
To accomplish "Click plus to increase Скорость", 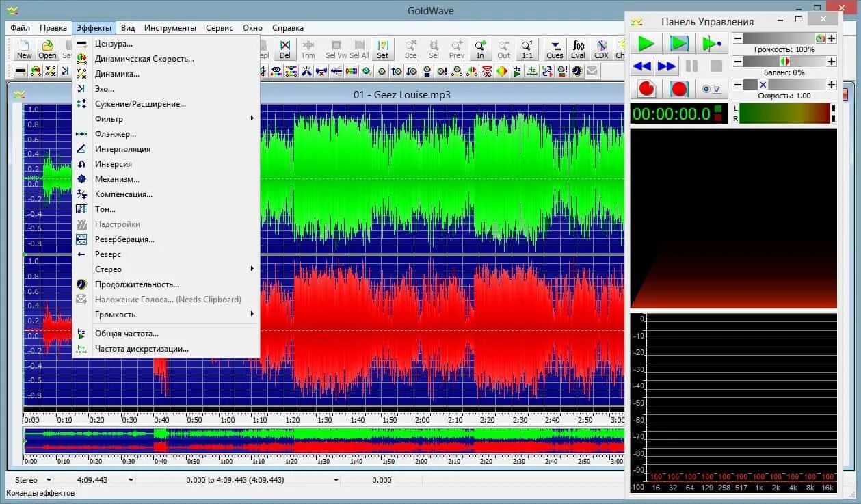I will pos(832,85).
